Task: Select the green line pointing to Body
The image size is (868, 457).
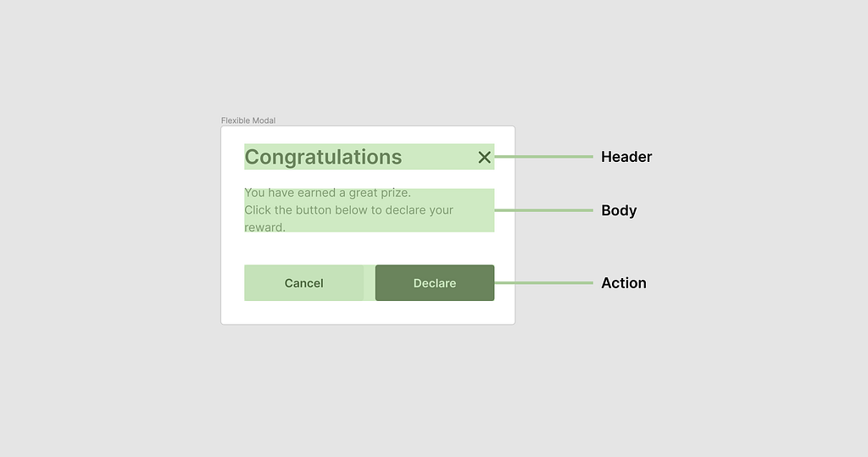Action: [x=542, y=209]
